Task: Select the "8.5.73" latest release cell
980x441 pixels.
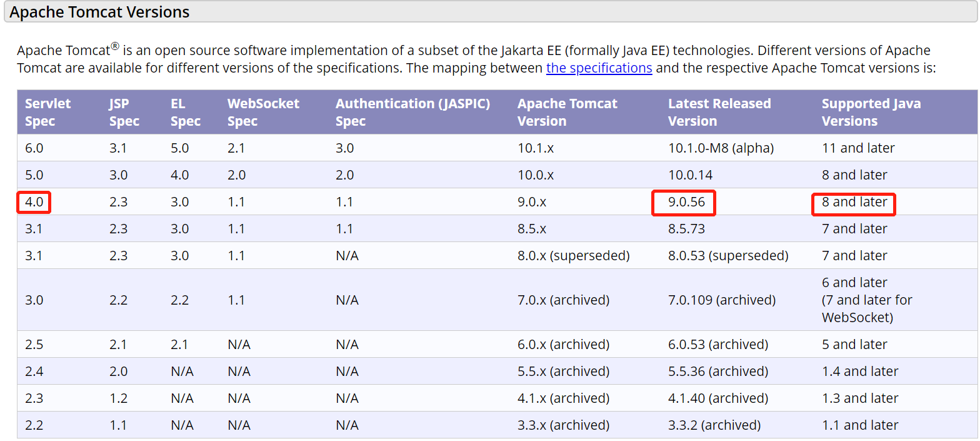Action: click(686, 229)
